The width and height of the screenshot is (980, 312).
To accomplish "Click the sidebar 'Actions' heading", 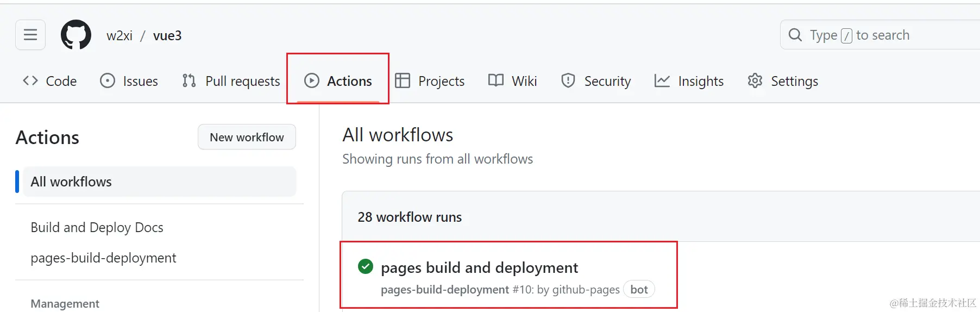I will (x=48, y=138).
